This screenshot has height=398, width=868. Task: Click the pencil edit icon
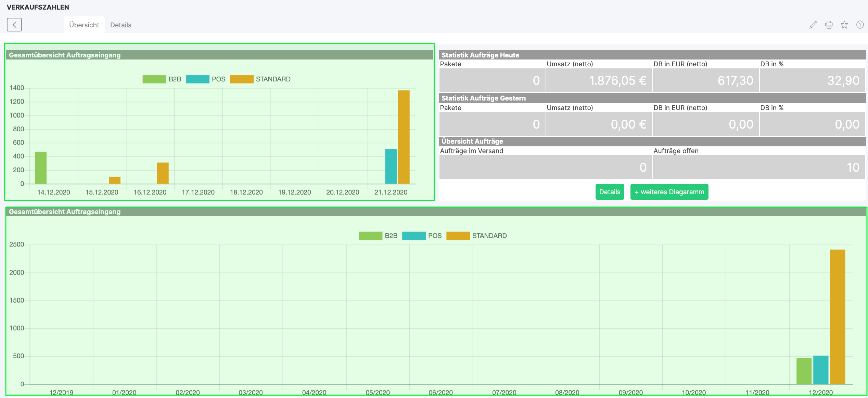tap(813, 25)
